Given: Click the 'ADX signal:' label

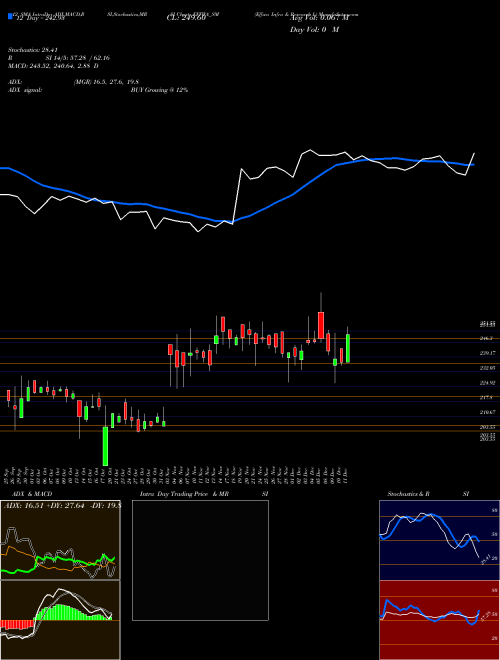Looking at the screenshot, I should (25, 90).
